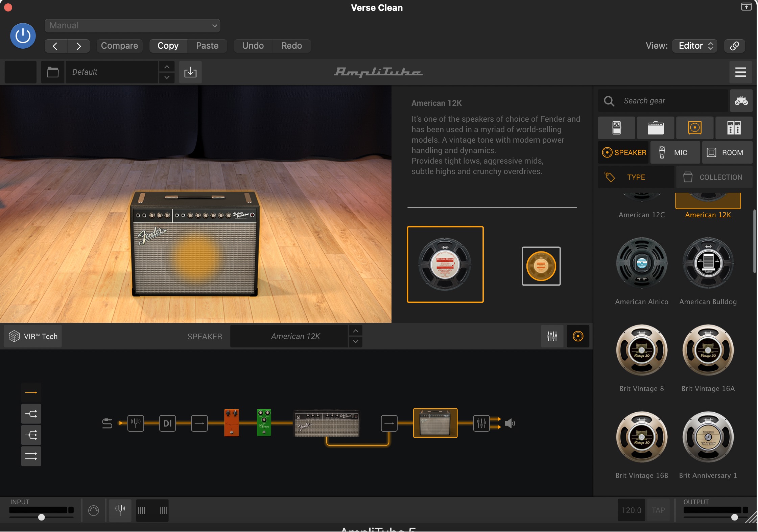Select the DI block in chain
758x532 pixels.
tap(167, 423)
